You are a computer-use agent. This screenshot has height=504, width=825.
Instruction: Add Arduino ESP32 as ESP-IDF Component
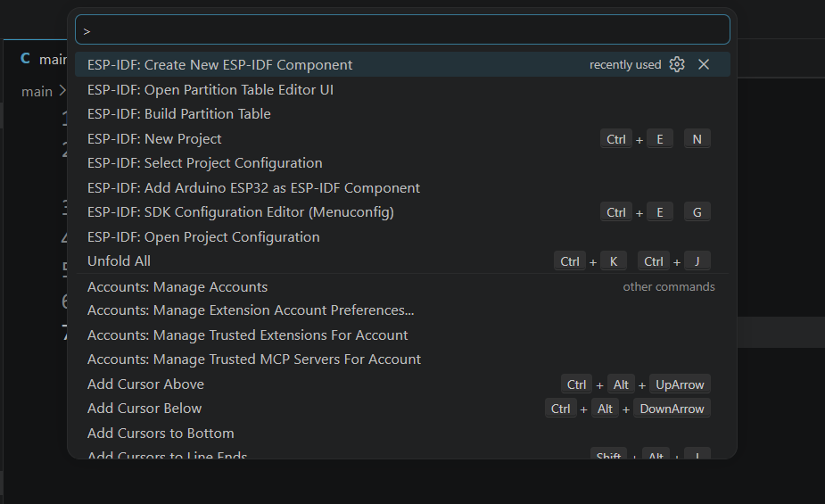(x=254, y=188)
